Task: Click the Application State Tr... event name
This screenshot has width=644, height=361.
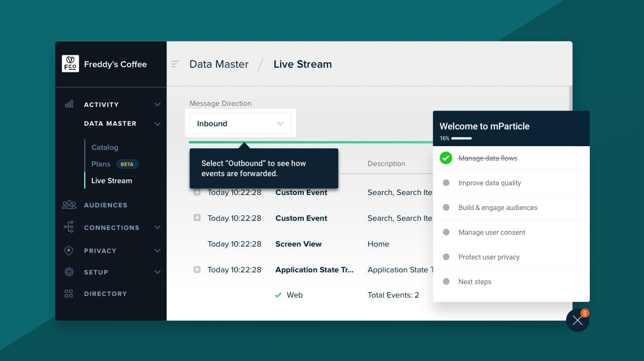Action: (x=314, y=270)
